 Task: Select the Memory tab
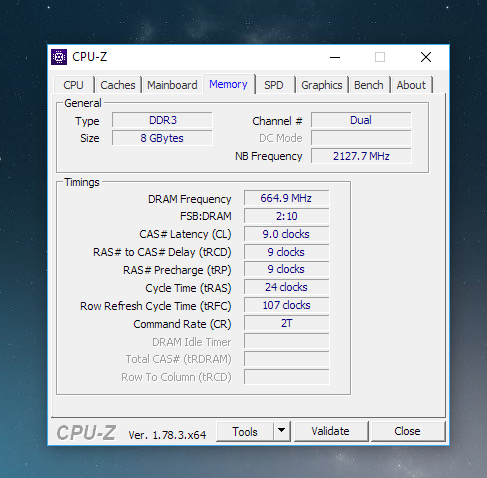coord(229,84)
